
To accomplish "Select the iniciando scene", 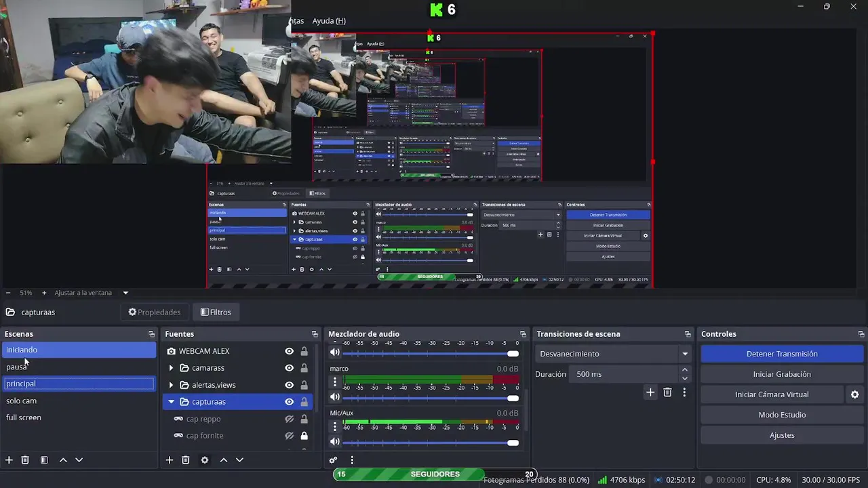I will point(79,350).
